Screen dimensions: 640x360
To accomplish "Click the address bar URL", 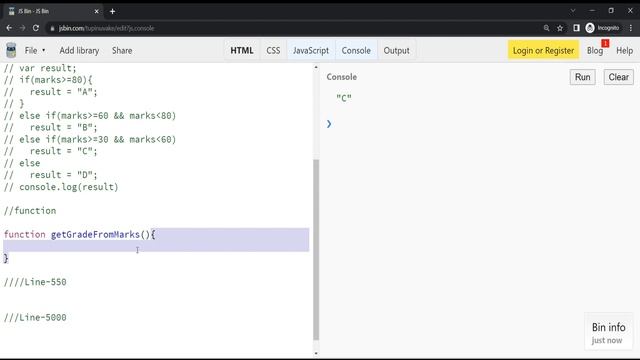I will 106,28.
